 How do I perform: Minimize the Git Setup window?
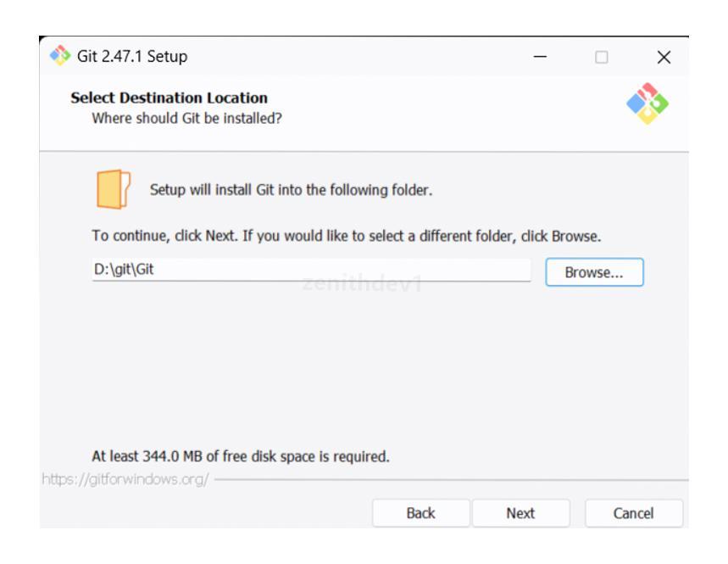[540, 57]
